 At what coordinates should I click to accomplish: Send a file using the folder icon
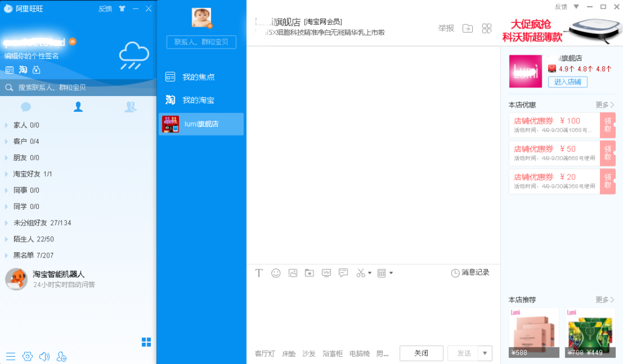(x=310, y=273)
